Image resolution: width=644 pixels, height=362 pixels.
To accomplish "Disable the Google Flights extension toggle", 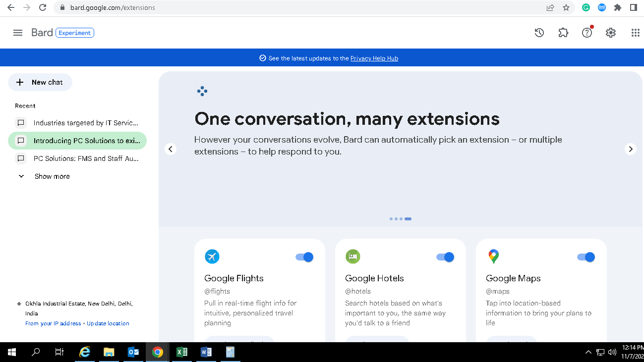I will click(x=304, y=257).
